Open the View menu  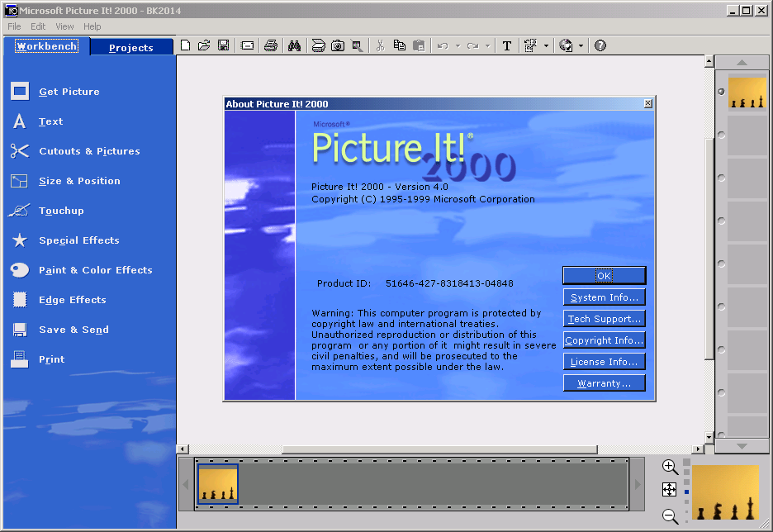[x=64, y=26]
